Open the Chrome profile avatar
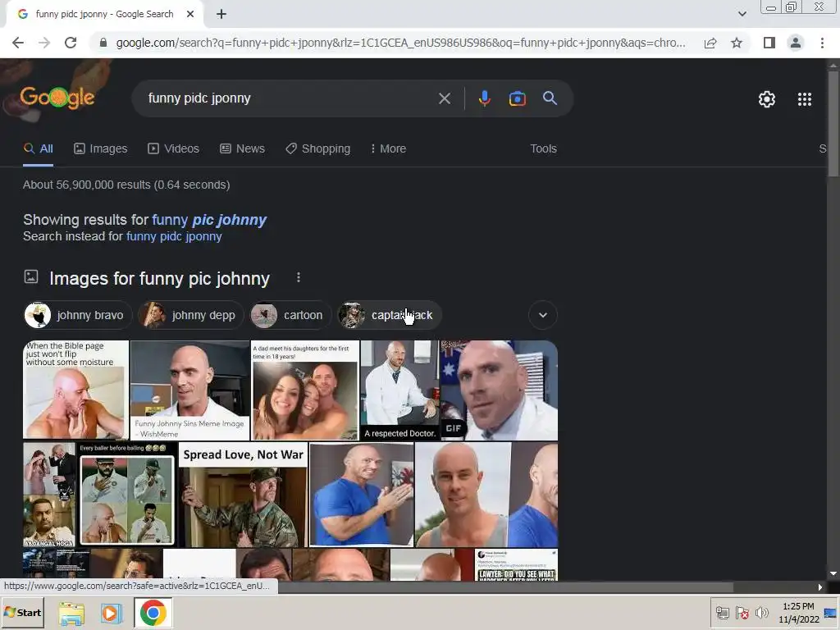The height and width of the screenshot is (630, 840). pos(796,43)
